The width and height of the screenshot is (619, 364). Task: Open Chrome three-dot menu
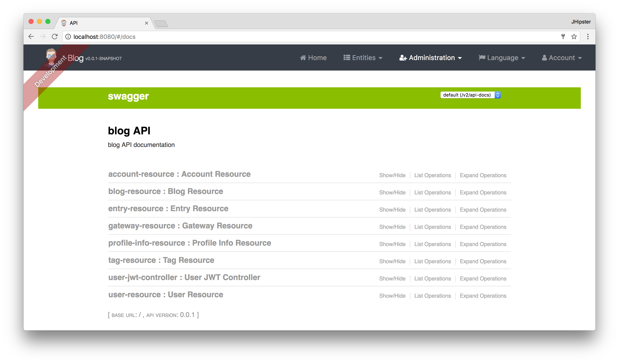click(x=588, y=37)
